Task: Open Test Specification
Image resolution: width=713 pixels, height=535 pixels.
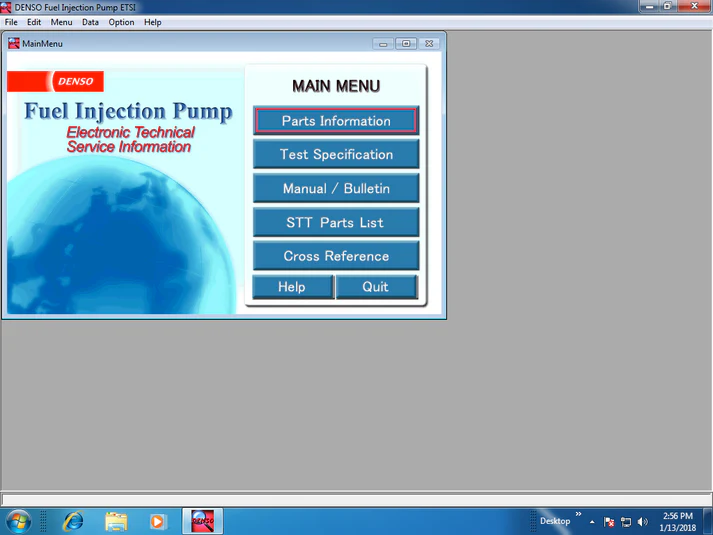Action: pyautogui.click(x=336, y=155)
